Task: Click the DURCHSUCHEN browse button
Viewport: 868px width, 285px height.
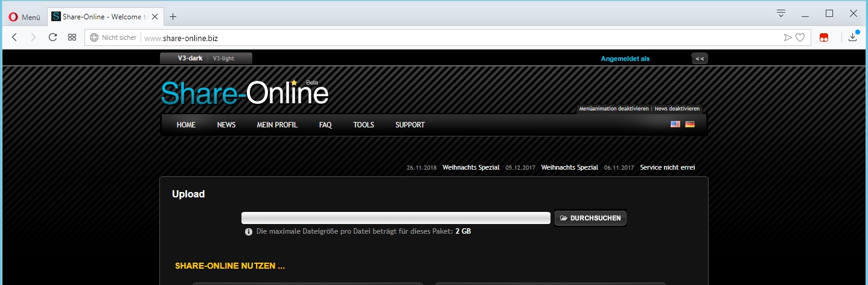Action: coord(590,218)
